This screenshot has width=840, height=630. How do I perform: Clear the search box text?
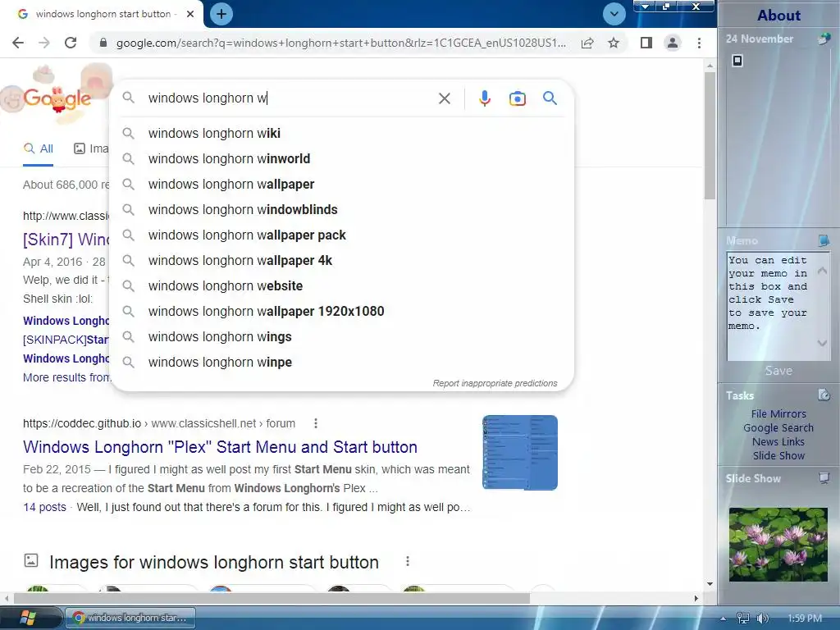click(444, 98)
